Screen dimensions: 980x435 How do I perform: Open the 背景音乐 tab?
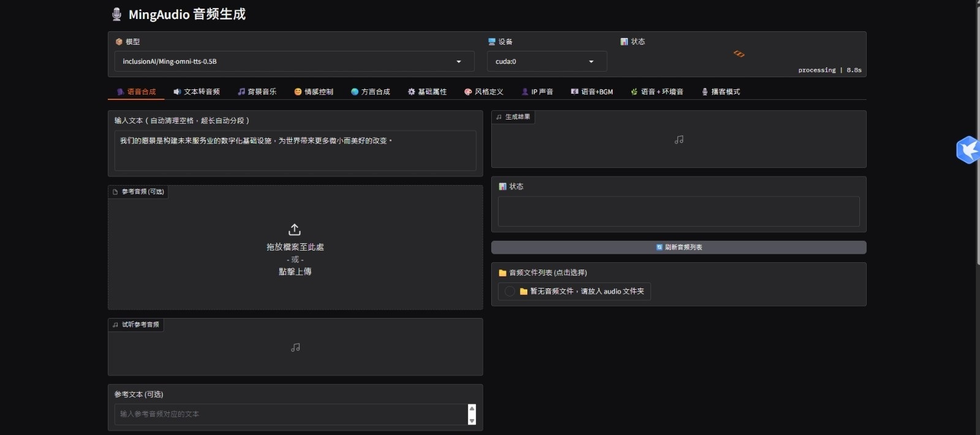pyautogui.click(x=257, y=92)
